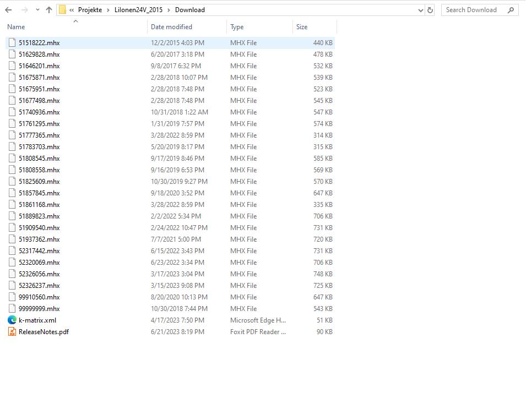Click the Foxit PDF Reader type cell

[258, 332]
